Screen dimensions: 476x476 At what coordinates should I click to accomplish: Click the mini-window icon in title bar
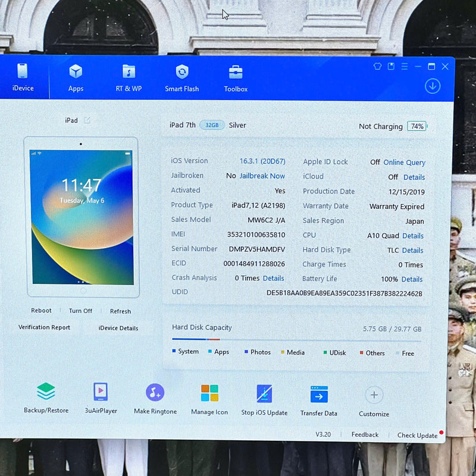click(391, 66)
